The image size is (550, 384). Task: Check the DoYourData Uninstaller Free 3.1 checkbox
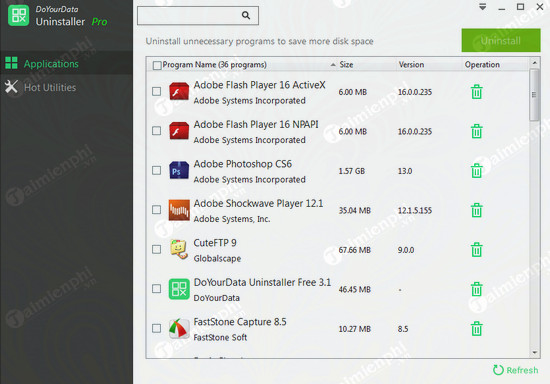pos(156,289)
